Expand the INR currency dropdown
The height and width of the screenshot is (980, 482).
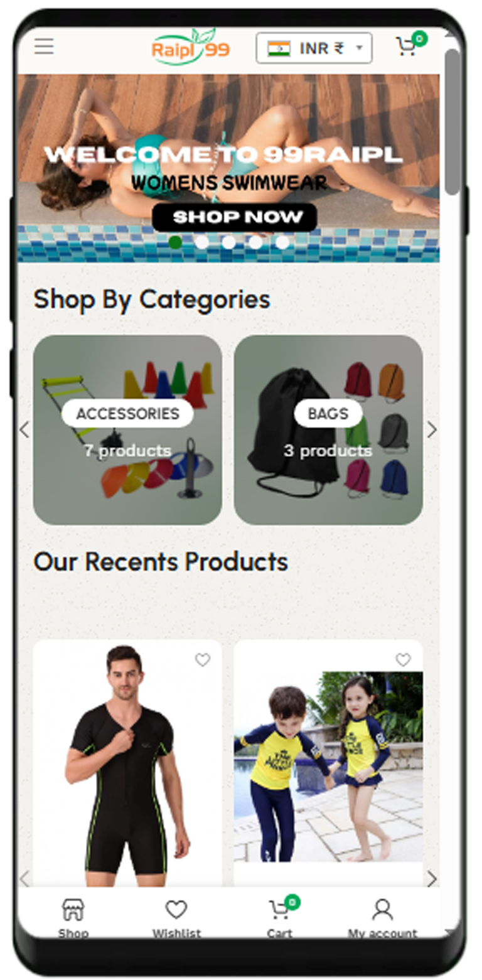click(x=314, y=48)
